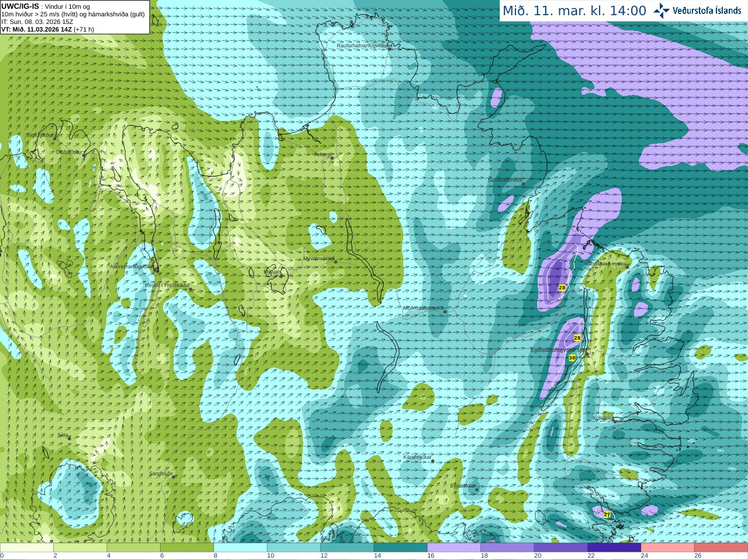
Task: Select the 18–20 m/s legend swatch
Action: [x=508, y=548]
